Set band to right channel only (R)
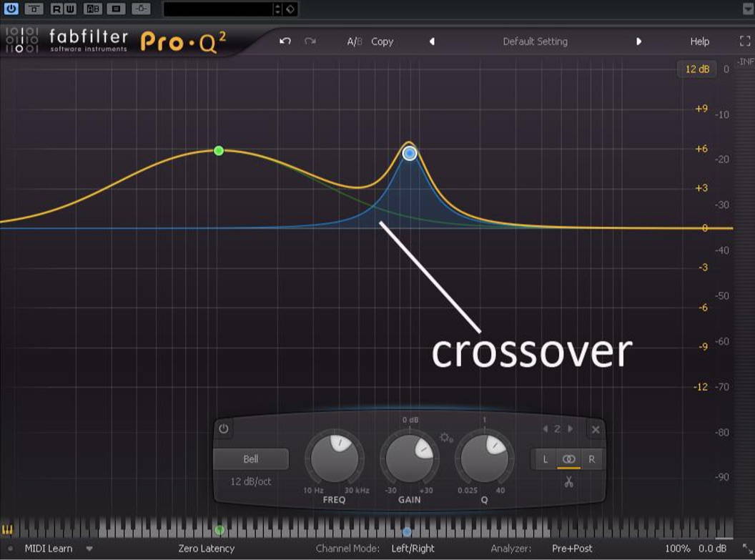Screen dimensions: 755x560 pos(592,459)
